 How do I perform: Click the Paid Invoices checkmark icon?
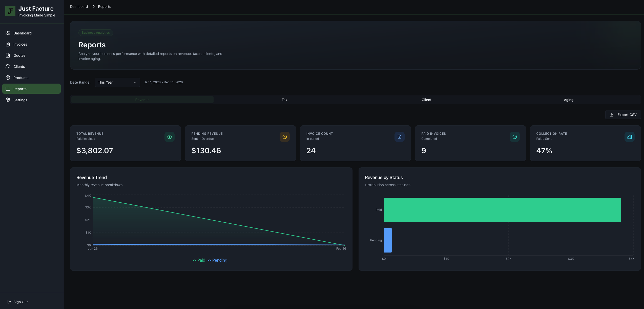tap(514, 137)
